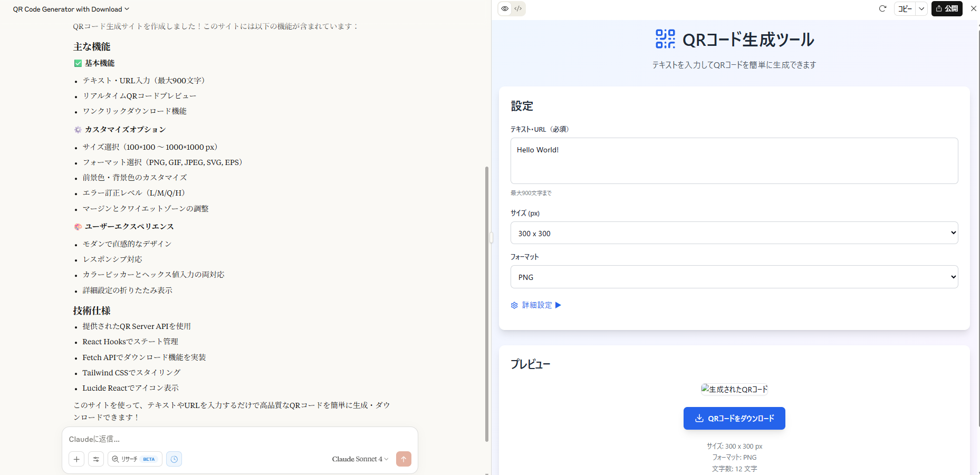Click the QR code logo icon
Image resolution: width=980 pixels, height=475 pixels.
tap(665, 39)
